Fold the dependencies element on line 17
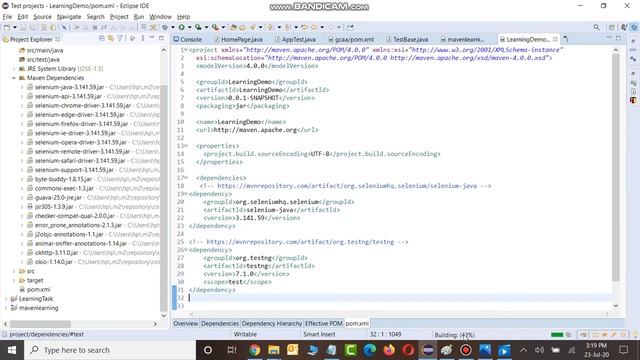 [x=186, y=178]
